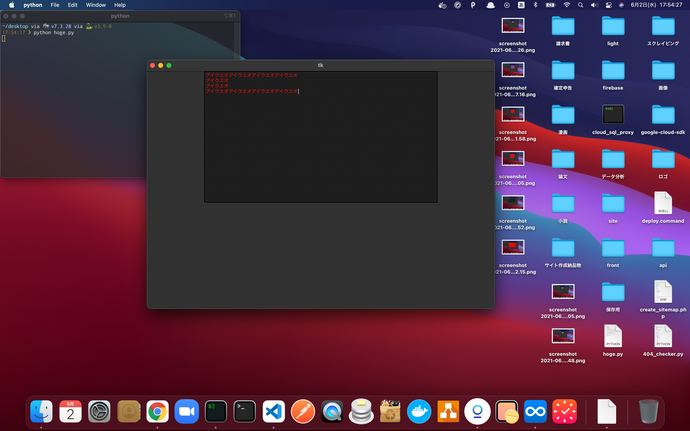This screenshot has width=690, height=431.
Task: Open the File menu
Action: click(54, 5)
